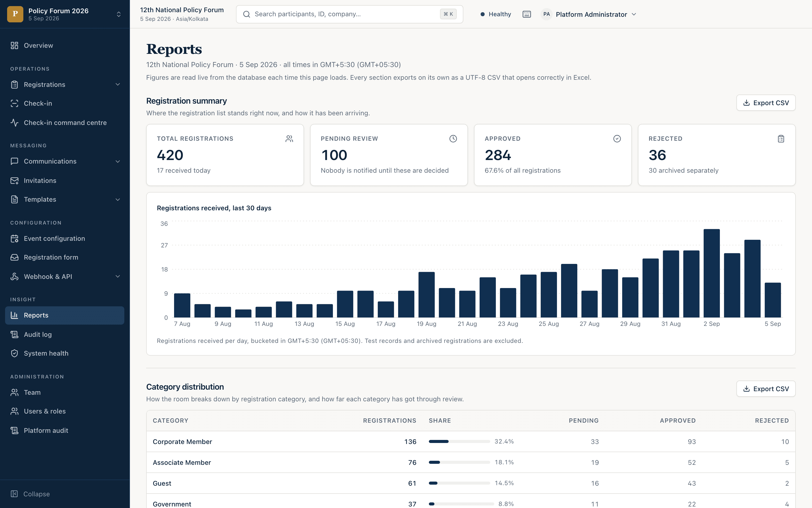Expand the Registrations submenu chevron
This screenshot has height=508, width=812.
pos(118,85)
